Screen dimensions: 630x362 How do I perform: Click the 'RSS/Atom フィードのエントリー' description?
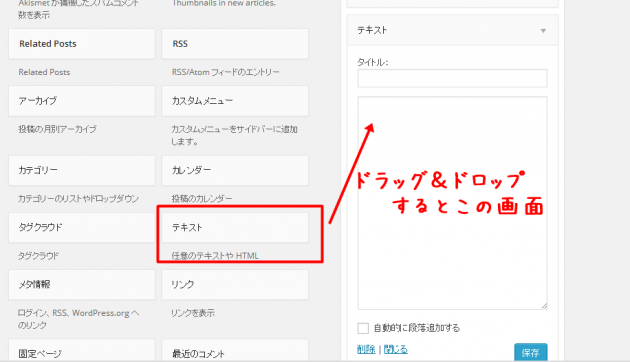225,72
